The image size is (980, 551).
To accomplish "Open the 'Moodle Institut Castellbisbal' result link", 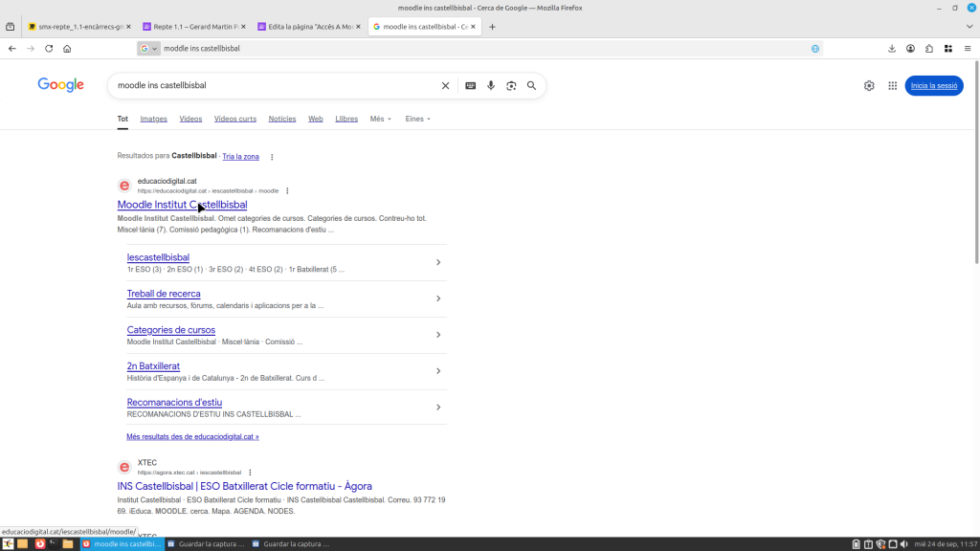I will pos(182,205).
